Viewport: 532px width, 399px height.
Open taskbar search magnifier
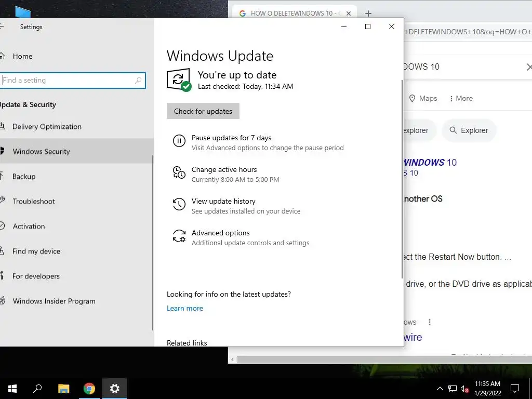(37, 389)
